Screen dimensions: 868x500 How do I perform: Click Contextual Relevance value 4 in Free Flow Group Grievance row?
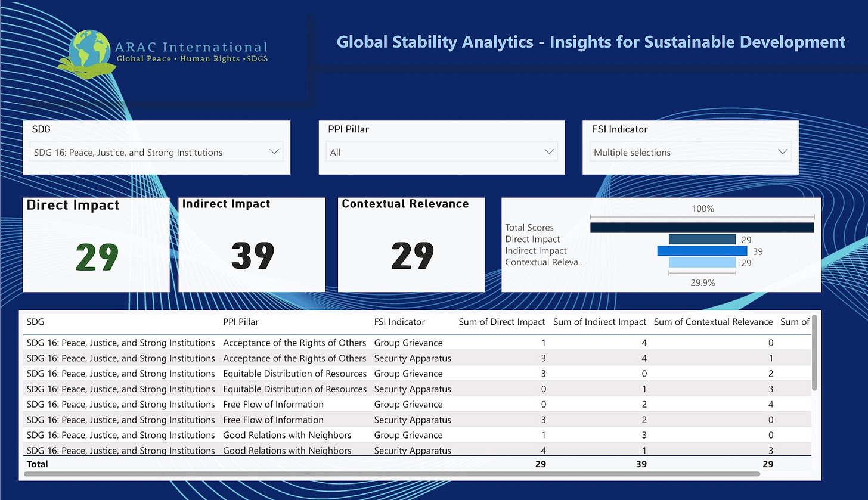click(x=770, y=404)
